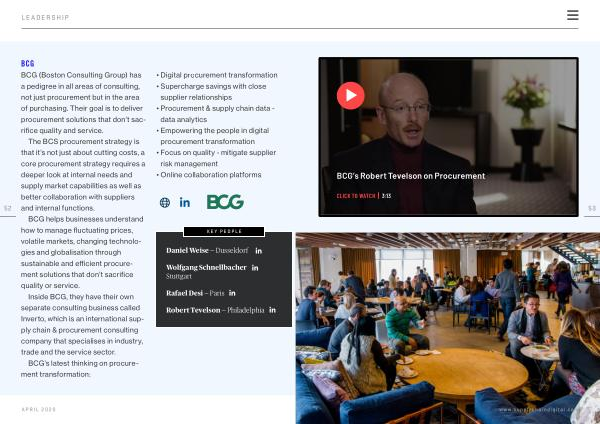Click the name Wolfgang Schnellbacher
600x424 pixels.
(206, 267)
